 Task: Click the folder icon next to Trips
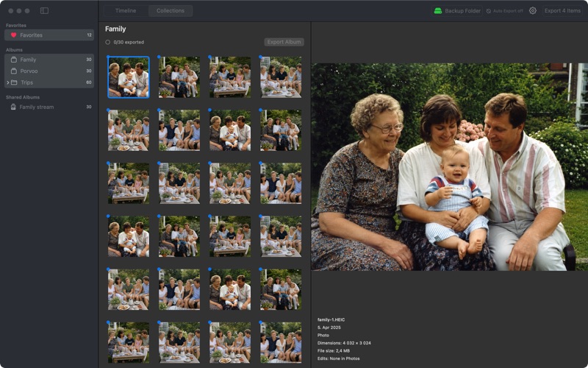point(14,82)
